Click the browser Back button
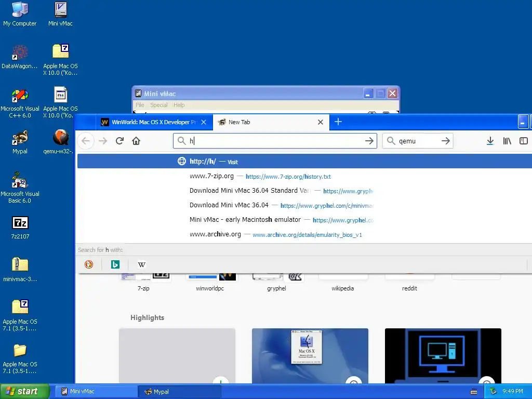The image size is (532, 399). pos(86,141)
